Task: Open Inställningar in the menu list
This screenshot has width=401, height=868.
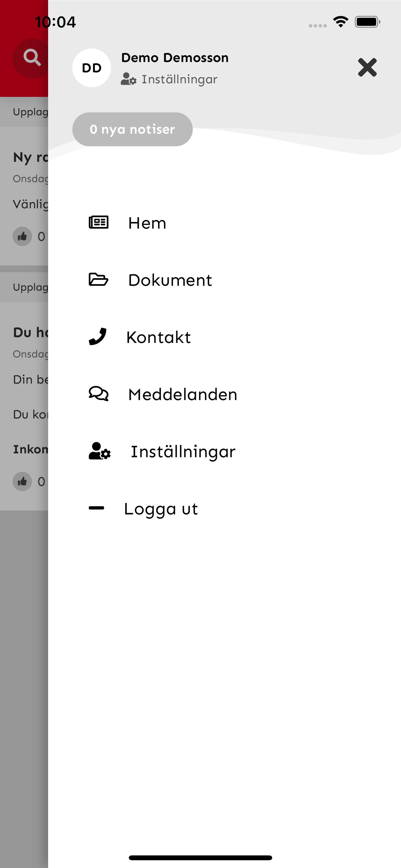Action: (183, 452)
